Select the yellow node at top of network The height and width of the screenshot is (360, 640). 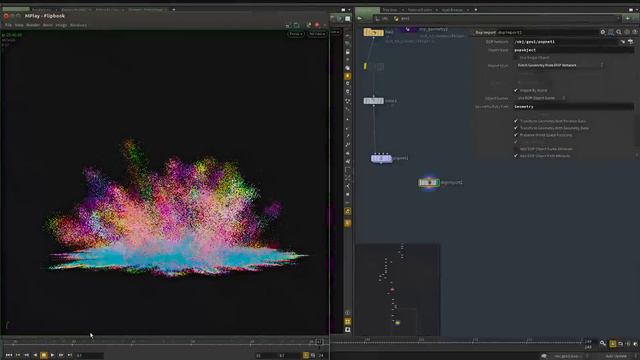373,32
